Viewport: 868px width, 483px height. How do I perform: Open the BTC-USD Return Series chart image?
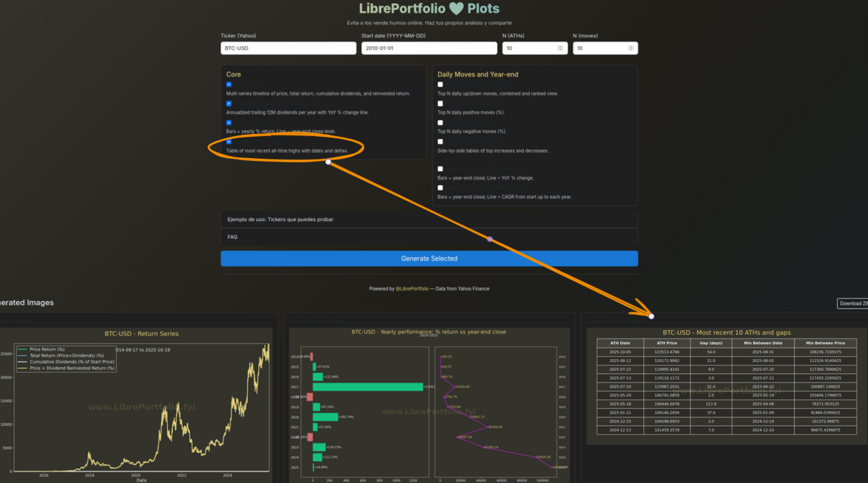(141, 404)
